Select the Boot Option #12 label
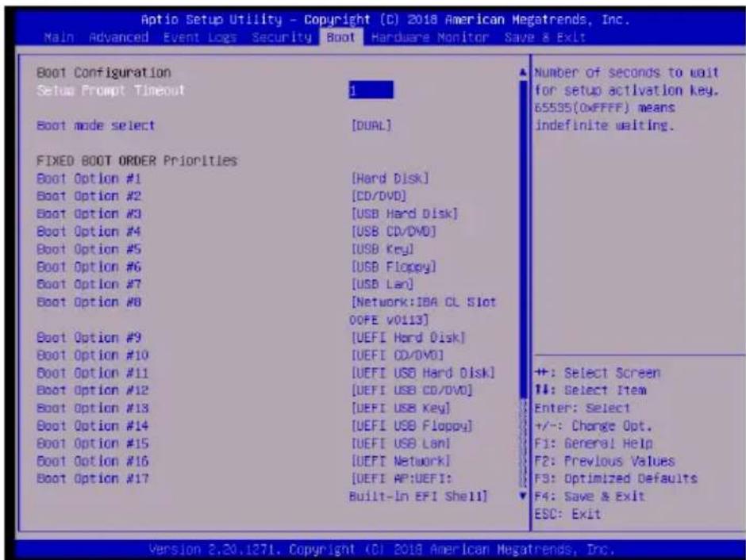 93,390
